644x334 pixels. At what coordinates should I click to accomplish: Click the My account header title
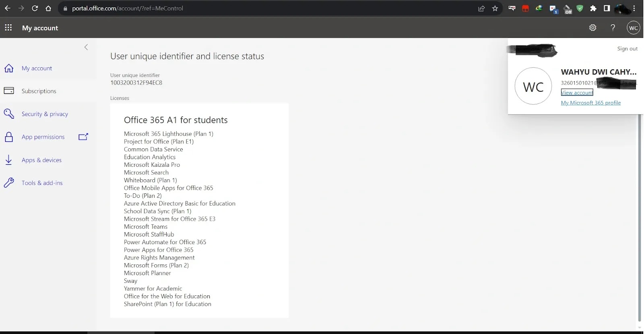tap(40, 28)
